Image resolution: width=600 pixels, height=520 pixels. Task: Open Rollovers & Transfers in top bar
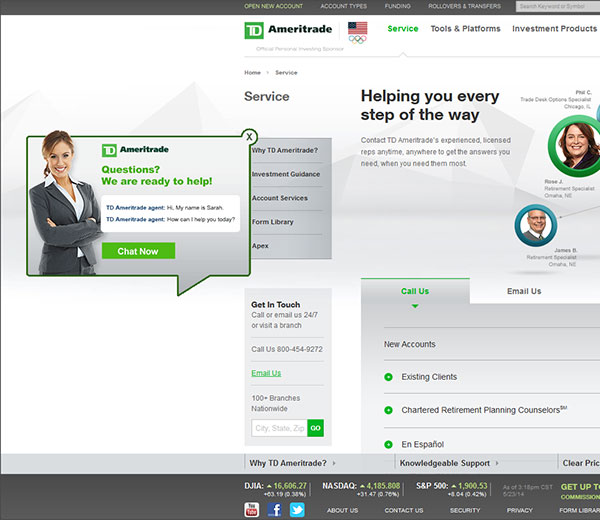click(465, 6)
